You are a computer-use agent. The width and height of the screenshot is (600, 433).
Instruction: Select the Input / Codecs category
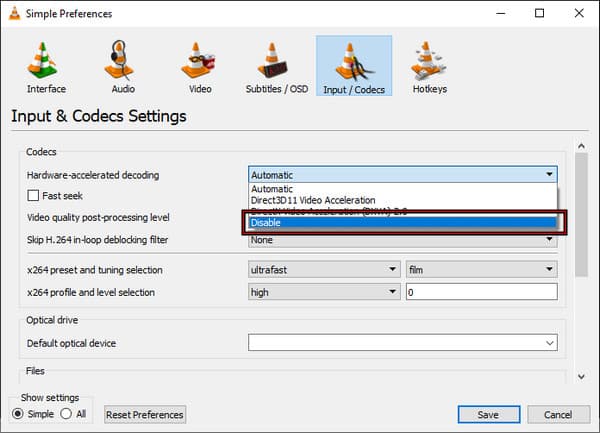[354, 66]
